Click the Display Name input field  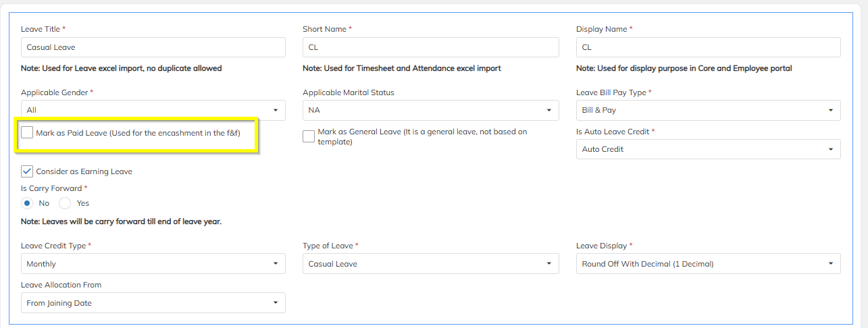708,47
